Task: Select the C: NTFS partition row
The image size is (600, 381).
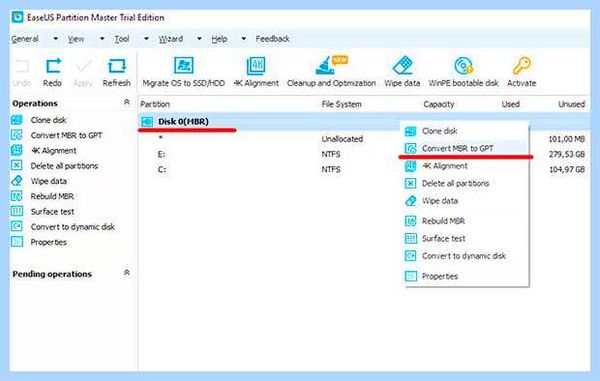Action: (x=364, y=169)
